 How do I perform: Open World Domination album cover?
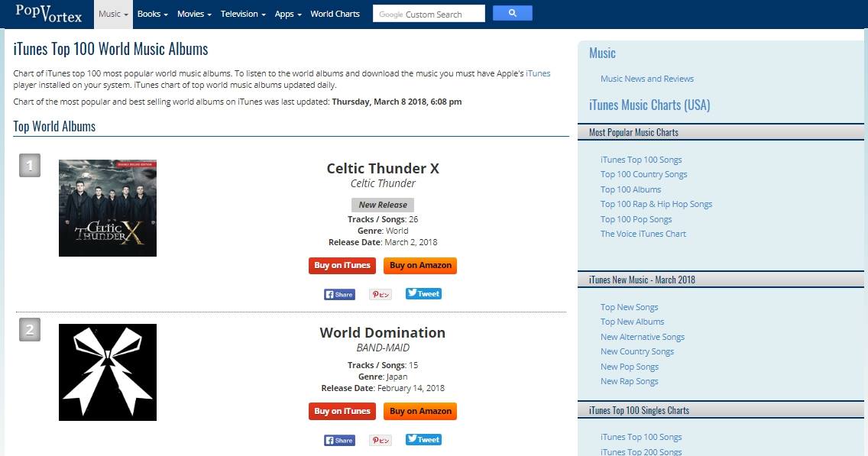click(x=108, y=372)
